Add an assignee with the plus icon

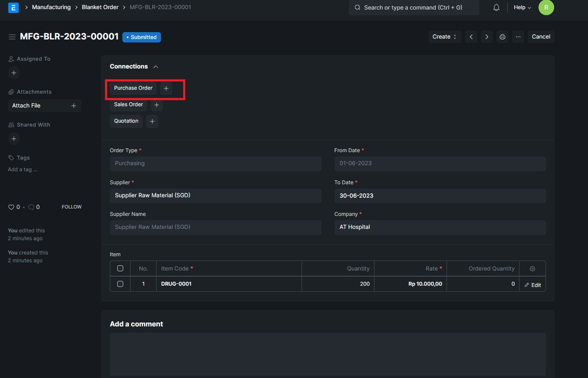tap(13, 73)
